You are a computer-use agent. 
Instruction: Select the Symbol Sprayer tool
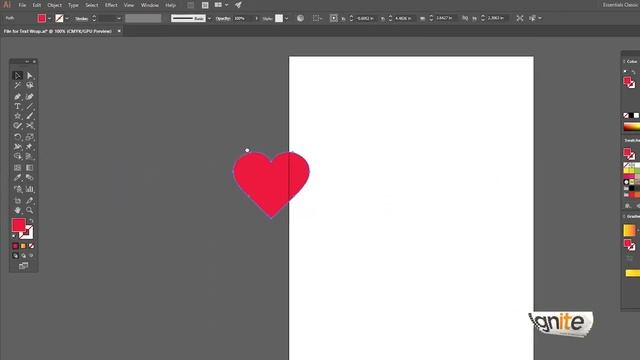(18, 189)
